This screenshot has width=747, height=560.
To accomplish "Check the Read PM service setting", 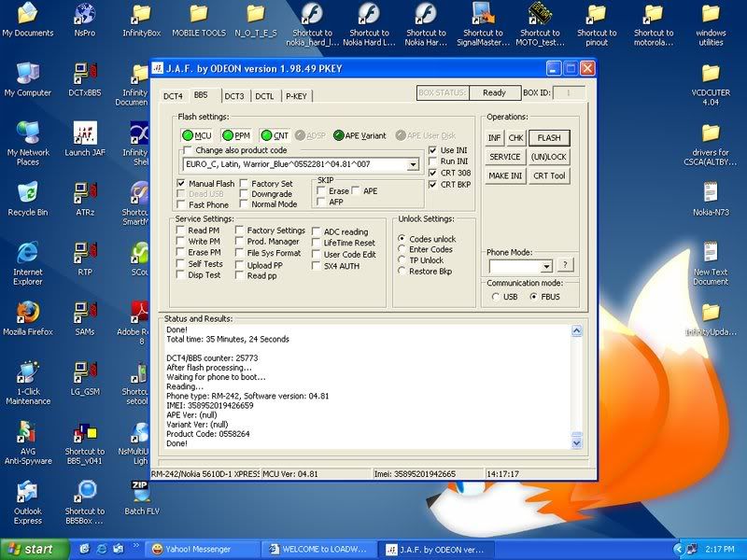I will point(180,230).
